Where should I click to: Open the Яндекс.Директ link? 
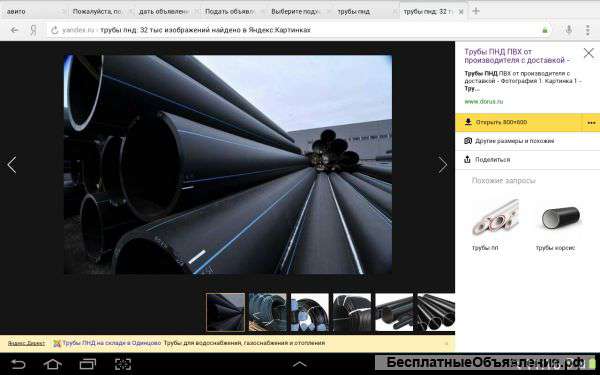click(x=26, y=343)
